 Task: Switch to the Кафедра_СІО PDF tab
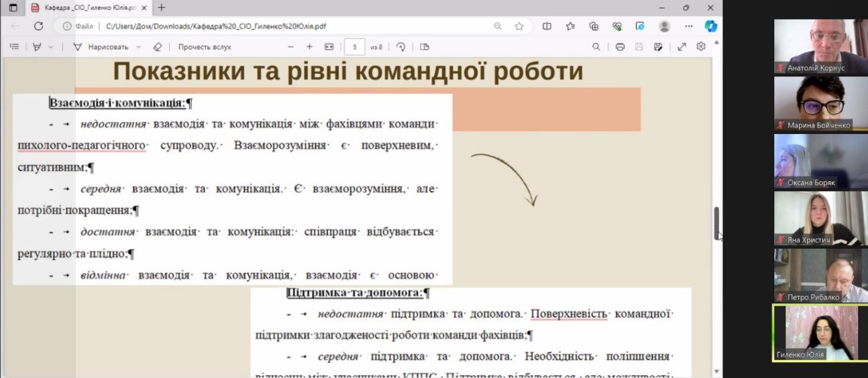pyautogui.click(x=87, y=8)
